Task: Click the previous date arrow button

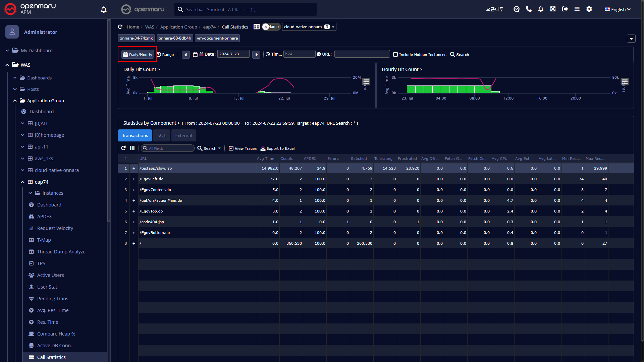Action: coord(186,54)
